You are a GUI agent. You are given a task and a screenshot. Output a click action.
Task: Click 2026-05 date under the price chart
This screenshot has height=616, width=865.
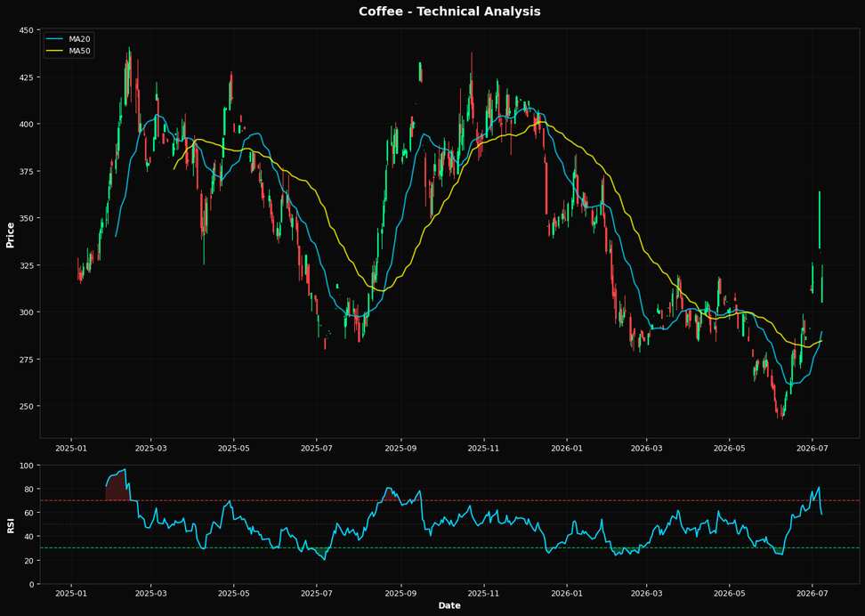click(x=730, y=448)
